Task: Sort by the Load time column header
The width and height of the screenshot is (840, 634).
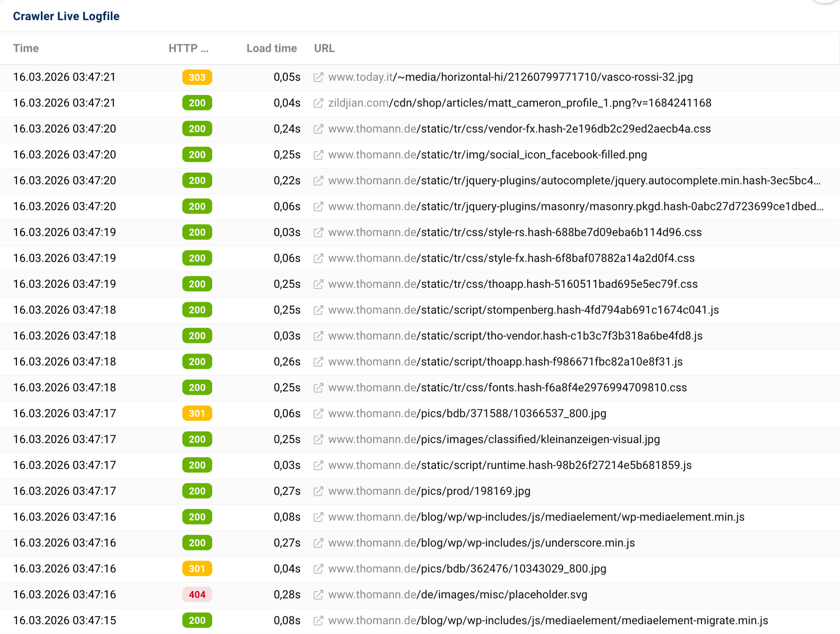Action: [271, 48]
